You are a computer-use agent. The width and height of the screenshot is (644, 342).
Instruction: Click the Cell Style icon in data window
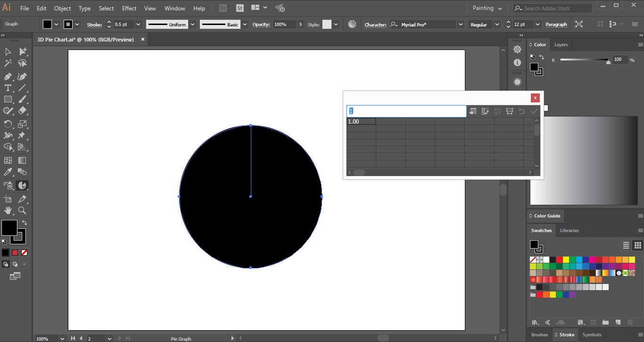point(510,111)
